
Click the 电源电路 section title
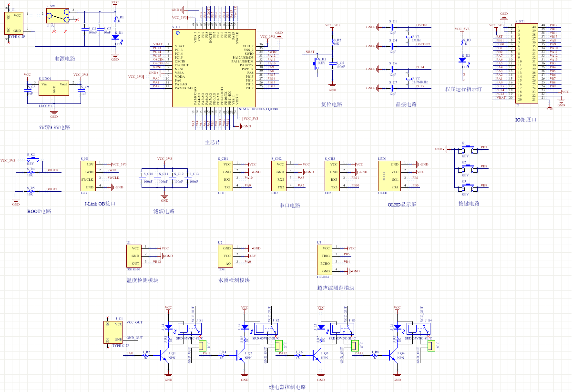click(x=65, y=59)
